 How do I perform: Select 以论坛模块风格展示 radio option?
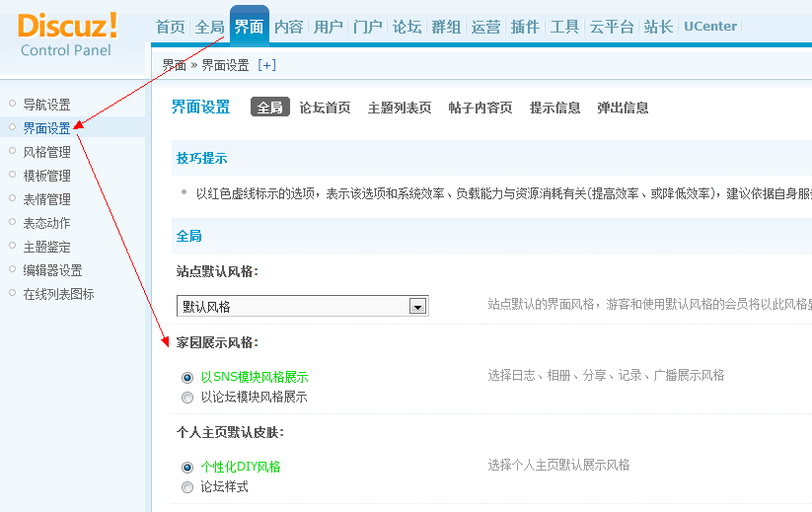tap(186, 398)
